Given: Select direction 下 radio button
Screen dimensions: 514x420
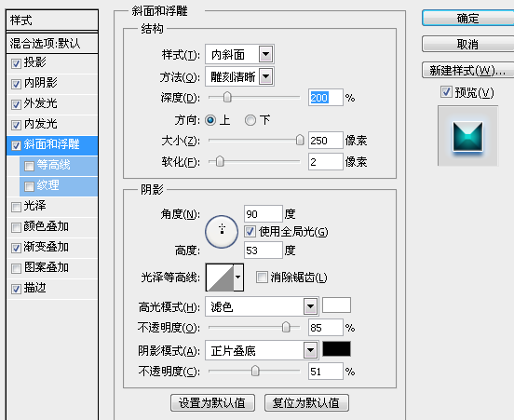Looking at the screenshot, I should (250, 120).
